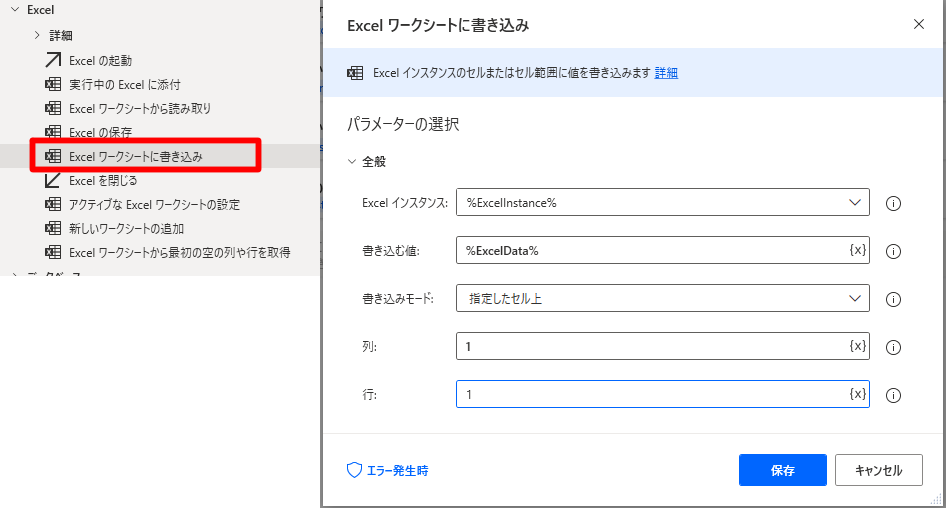Select 新しいワークシートの追加 action
Screen dimensions: 950x508
[x=126, y=229]
